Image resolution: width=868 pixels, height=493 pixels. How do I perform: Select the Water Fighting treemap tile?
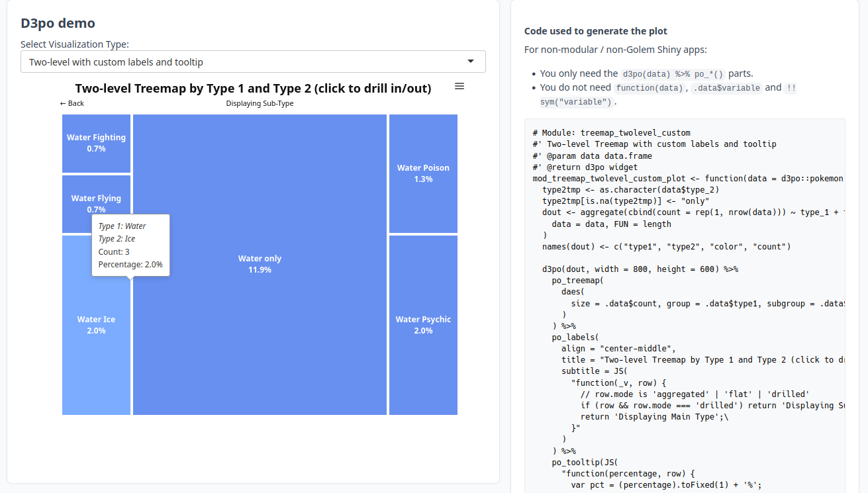[x=96, y=143]
